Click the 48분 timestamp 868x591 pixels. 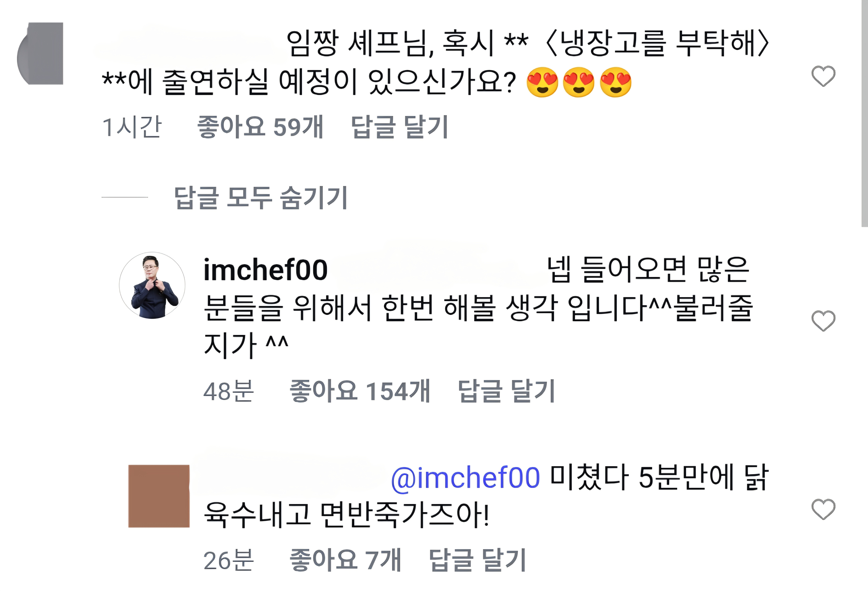228,391
